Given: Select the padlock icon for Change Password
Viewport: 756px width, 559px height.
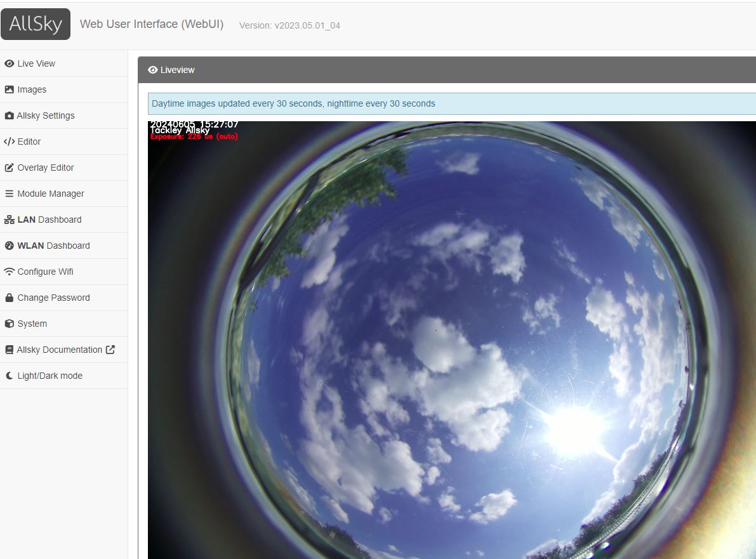Looking at the screenshot, I should (x=9, y=298).
